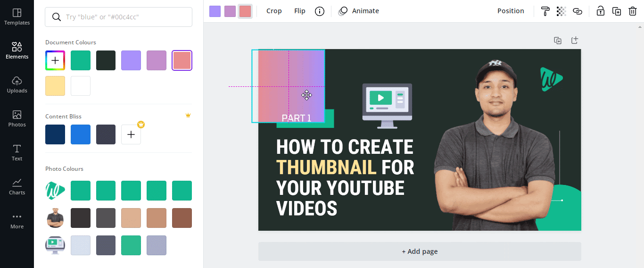Add a colour to Content Bliss palette
The width and height of the screenshot is (644, 268).
(131, 134)
